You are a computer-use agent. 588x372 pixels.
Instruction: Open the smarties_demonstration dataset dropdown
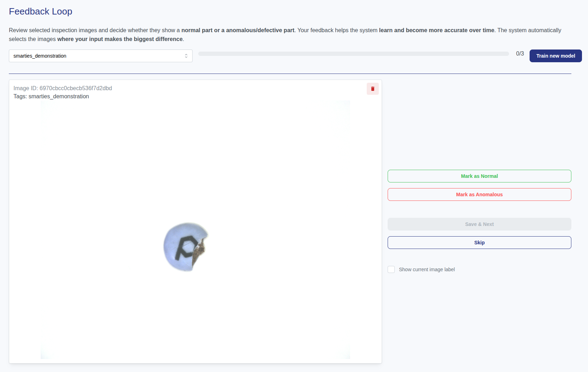[x=100, y=56]
